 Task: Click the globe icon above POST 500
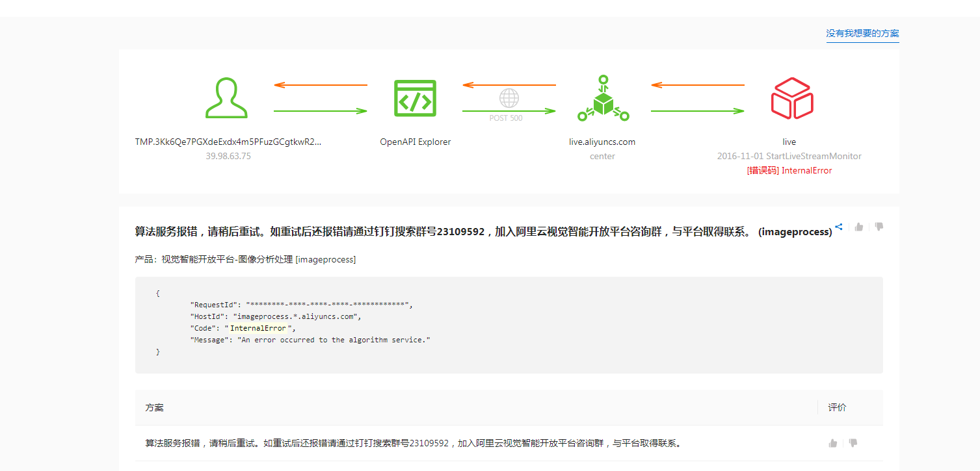click(509, 98)
